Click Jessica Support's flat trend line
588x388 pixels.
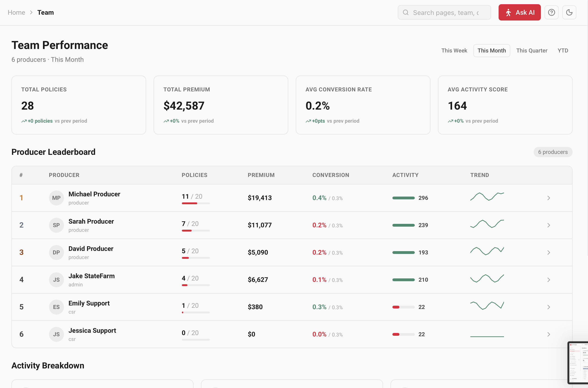pyautogui.click(x=487, y=336)
